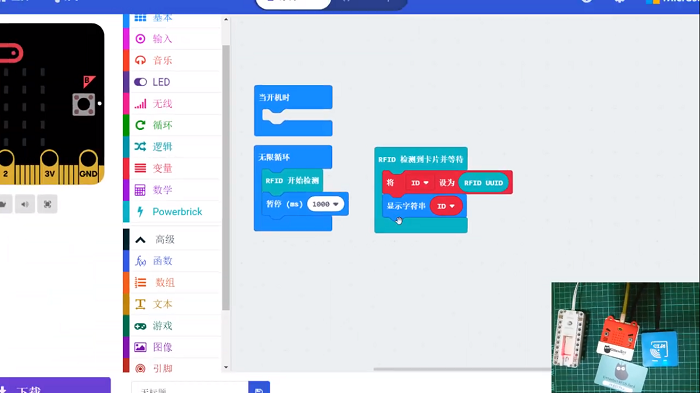Viewport: 700px width, 393px height.
Task: Open the LED block category
Action: [172, 82]
